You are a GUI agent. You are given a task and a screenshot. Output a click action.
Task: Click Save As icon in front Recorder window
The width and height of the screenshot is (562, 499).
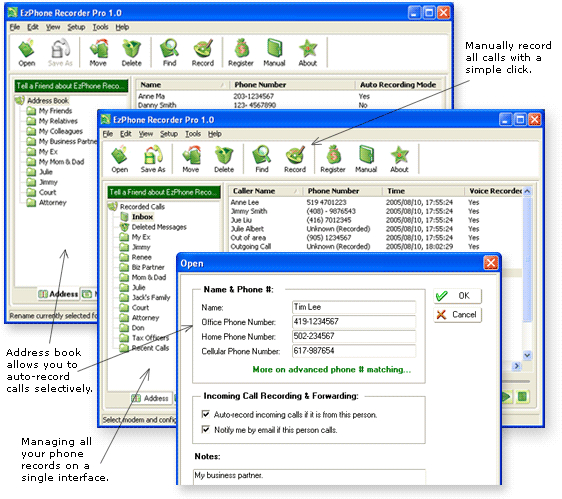click(x=153, y=159)
